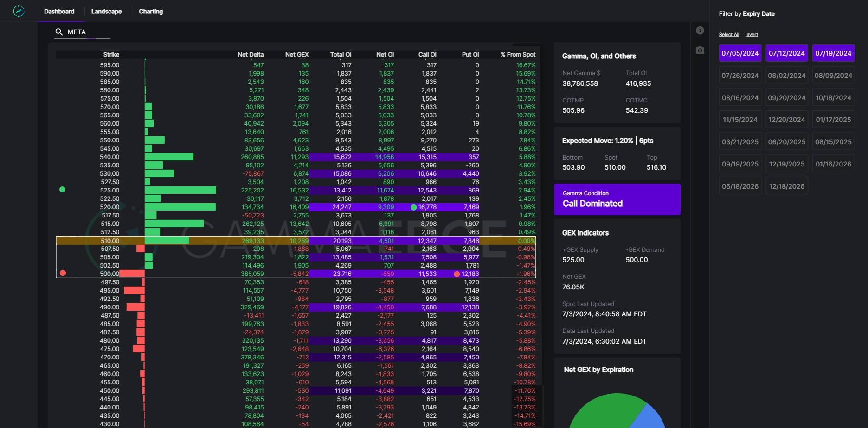Viewport: 868px width, 428px height.
Task: Select the 06/20/2025 expiry date
Action: [x=787, y=141]
